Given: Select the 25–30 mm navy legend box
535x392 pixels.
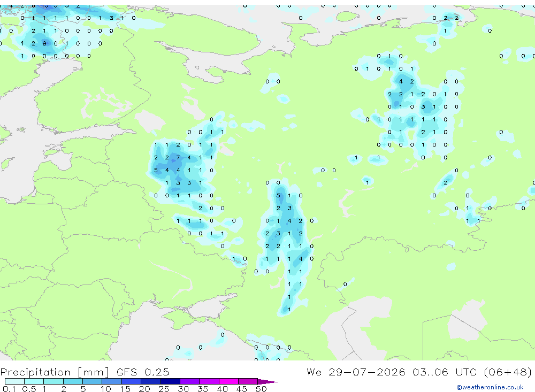Looking at the screenshot, I should coord(170,381).
